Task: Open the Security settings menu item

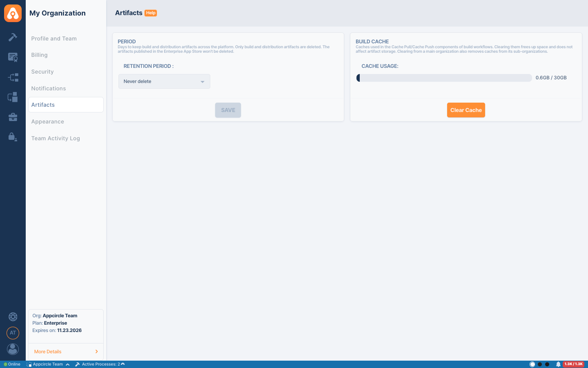Action: click(42, 72)
